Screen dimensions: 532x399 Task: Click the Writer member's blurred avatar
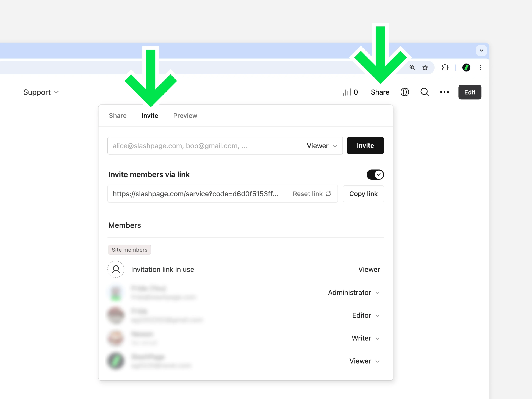116,338
